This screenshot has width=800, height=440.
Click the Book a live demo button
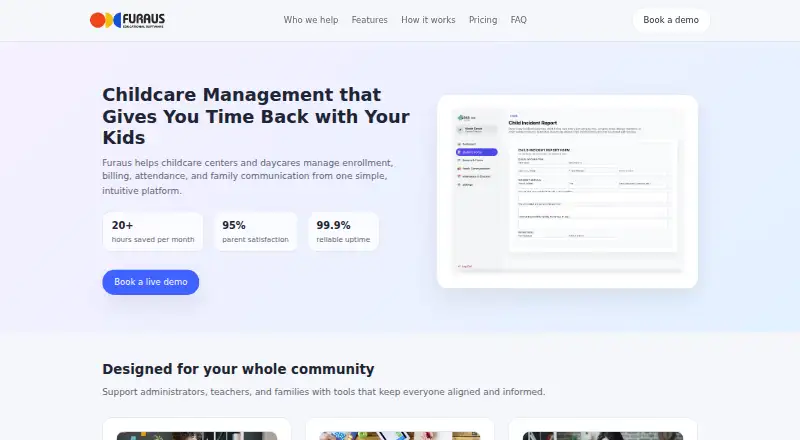(151, 282)
